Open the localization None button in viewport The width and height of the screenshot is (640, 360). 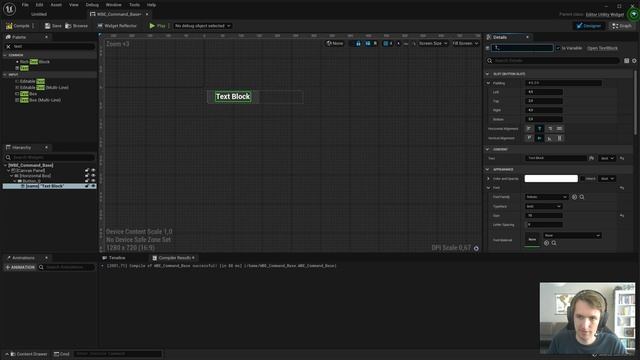pyautogui.click(x=335, y=43)
